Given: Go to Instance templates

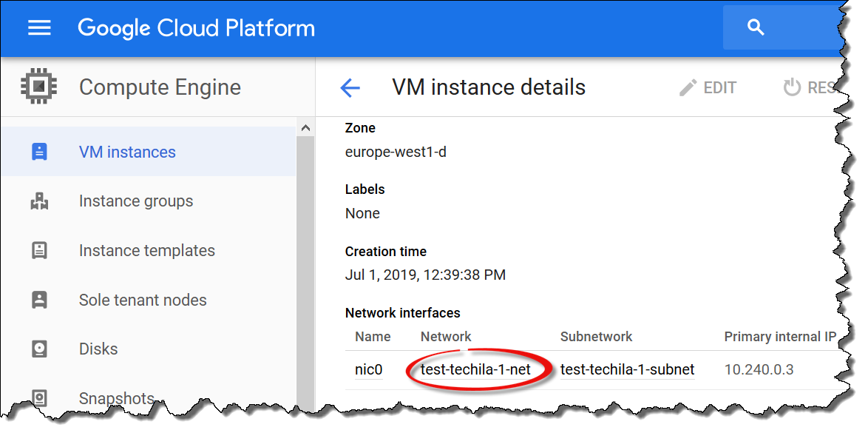Looking at the screenshot, I should (146, 251).
